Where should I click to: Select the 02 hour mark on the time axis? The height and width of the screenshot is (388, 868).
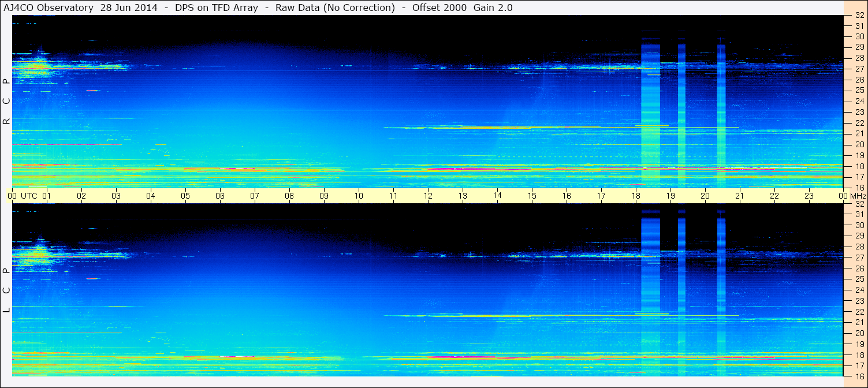pos(81,196)
